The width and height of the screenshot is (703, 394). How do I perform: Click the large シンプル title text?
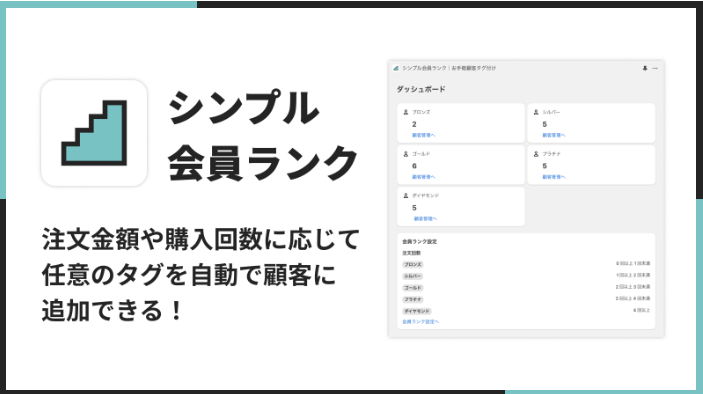[244, 108]
